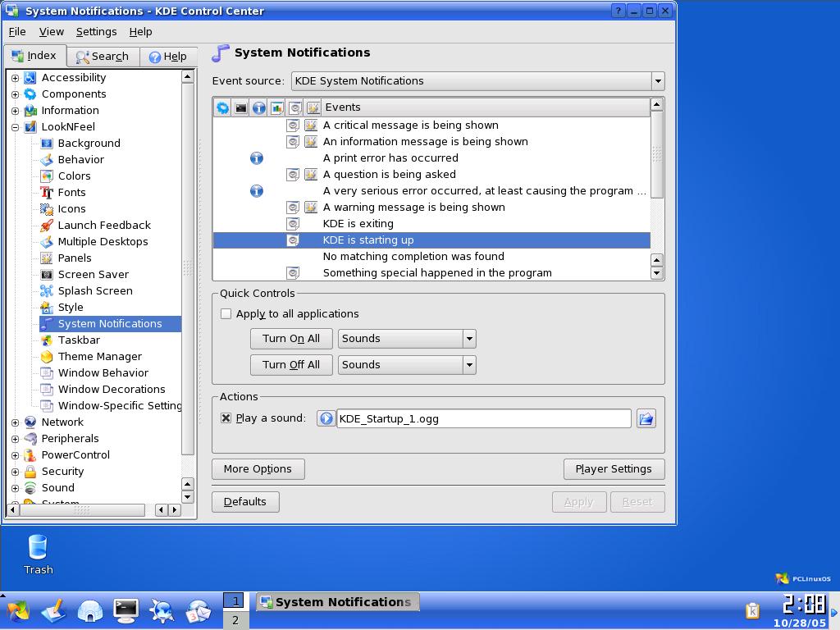This screenshot has width=840, height=630.
Task: Uncheck the Play a sound checkbox
Action: tap(226, 418)
